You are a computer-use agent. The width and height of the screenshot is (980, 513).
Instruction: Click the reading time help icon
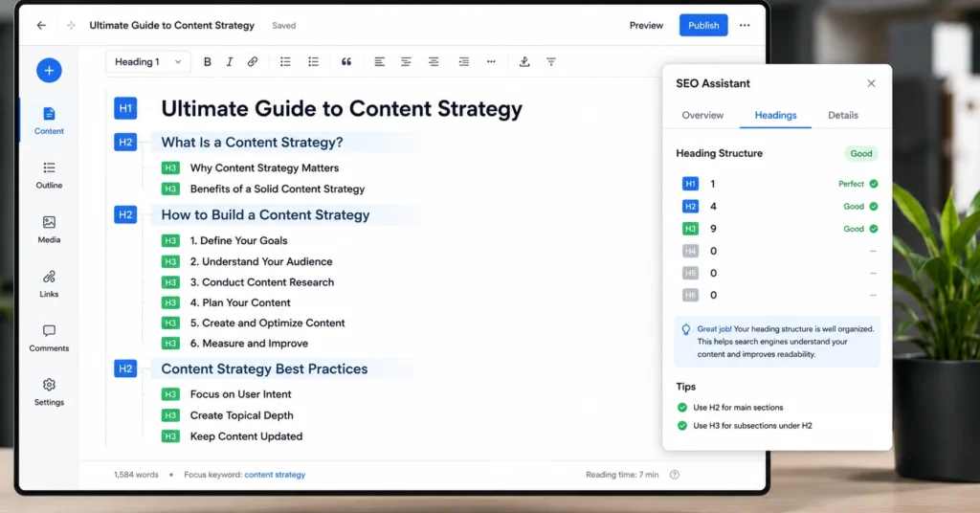[675, 475]
